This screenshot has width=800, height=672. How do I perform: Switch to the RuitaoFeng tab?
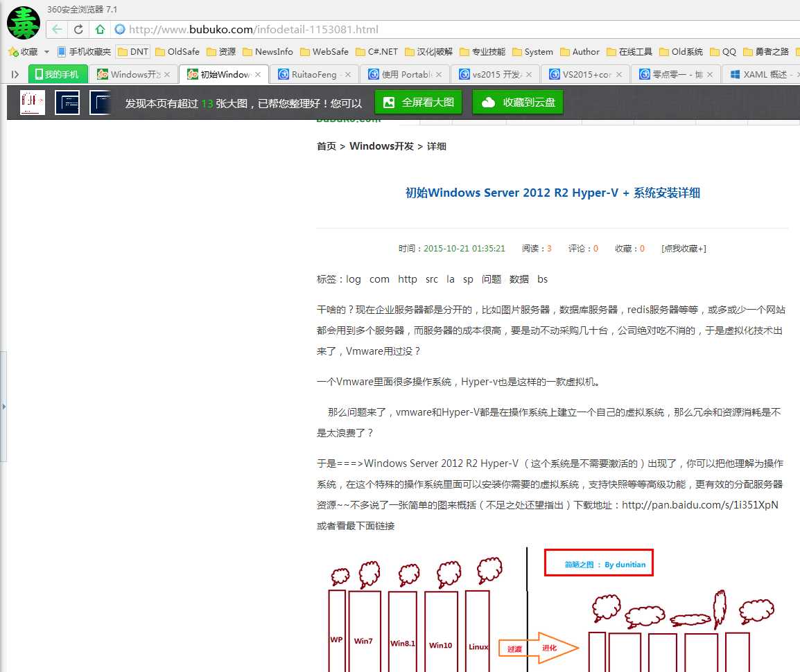tap(314, 74)
